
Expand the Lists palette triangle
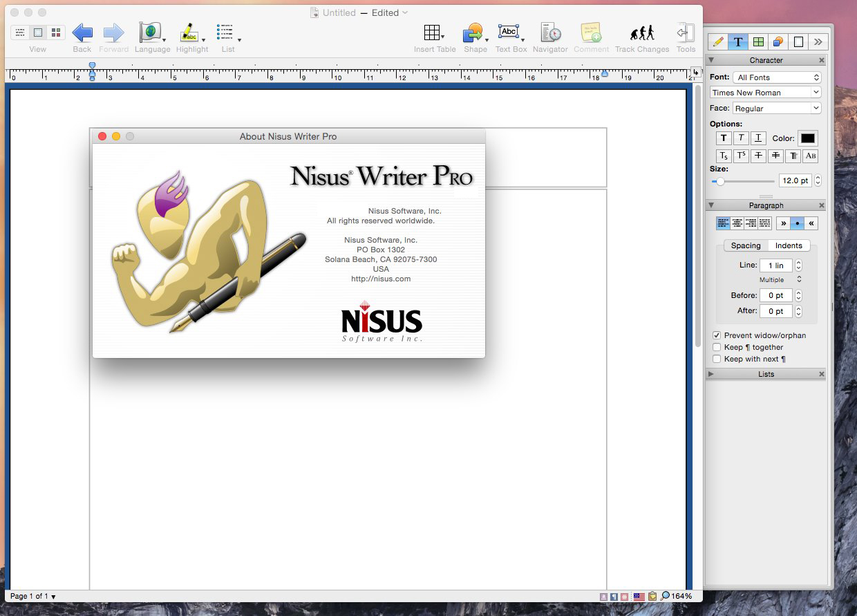tap(711, 374)
